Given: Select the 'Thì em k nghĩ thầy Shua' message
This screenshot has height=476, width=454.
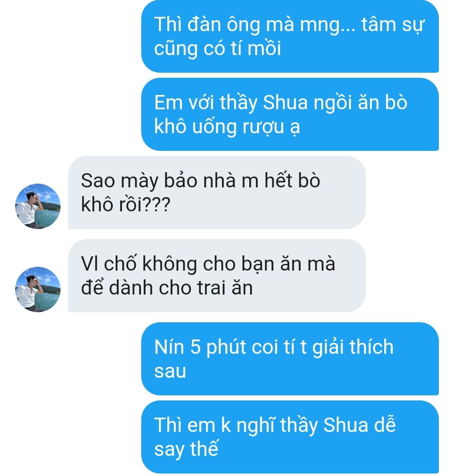Looking at the screenshot, I should 290,437.
